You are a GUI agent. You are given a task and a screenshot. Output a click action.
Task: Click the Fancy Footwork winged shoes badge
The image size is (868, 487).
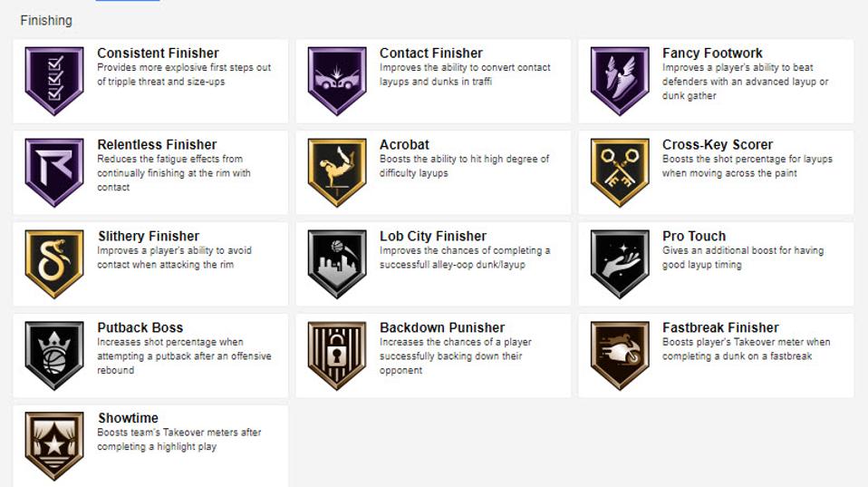click(x=620, y=81)
